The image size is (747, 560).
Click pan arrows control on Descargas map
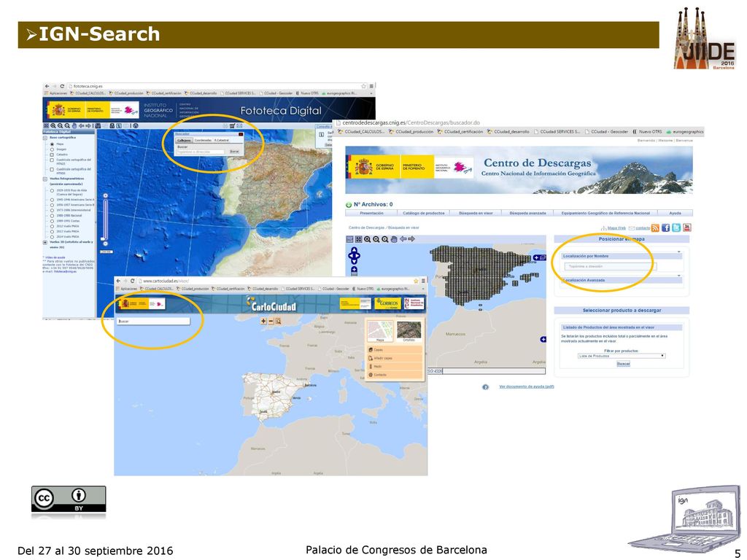354,256
